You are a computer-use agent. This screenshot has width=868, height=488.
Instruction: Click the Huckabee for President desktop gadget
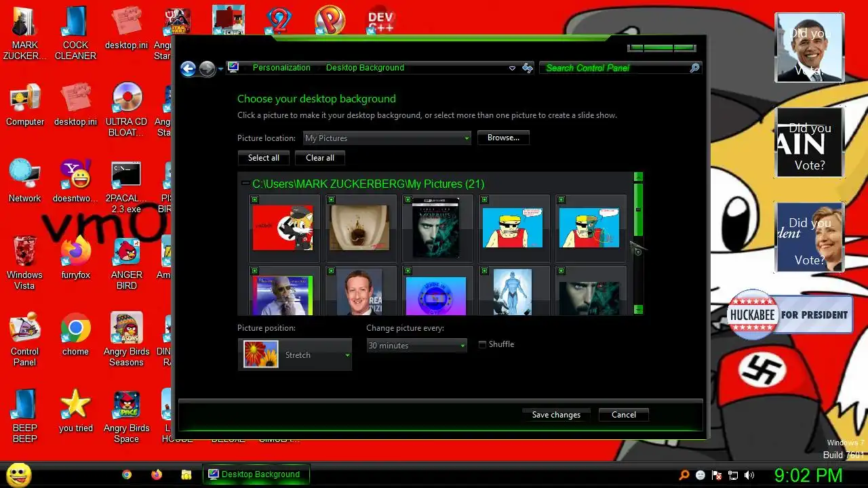click(789, 314)
